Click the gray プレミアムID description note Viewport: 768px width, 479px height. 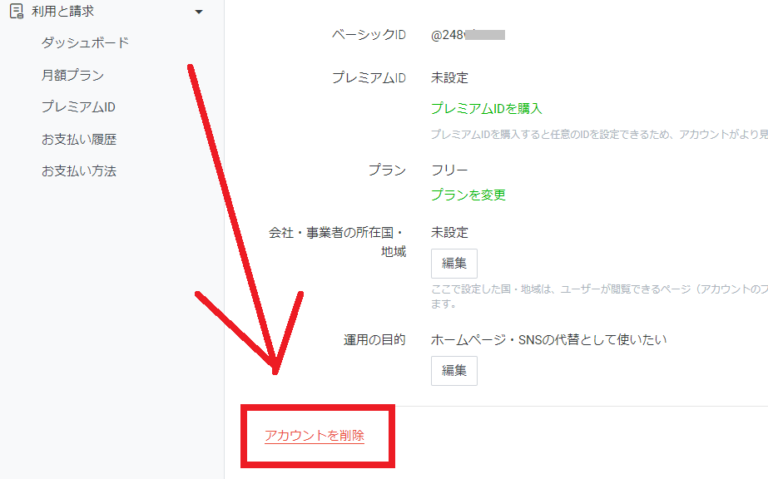click(598, 134)
